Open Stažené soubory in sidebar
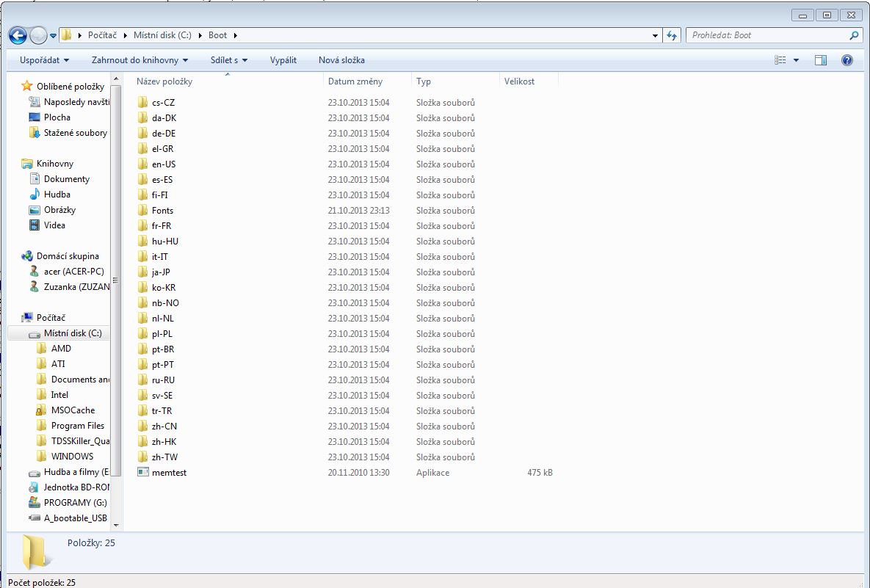Screen dimensions: 870x588 click(x=75, y=133)
